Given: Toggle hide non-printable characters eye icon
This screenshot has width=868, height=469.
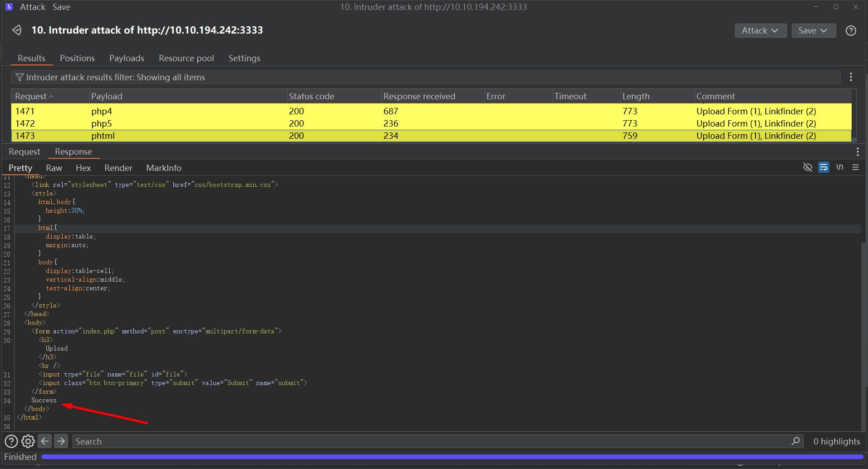Looking at the screenshot, I should click(808, 167).
